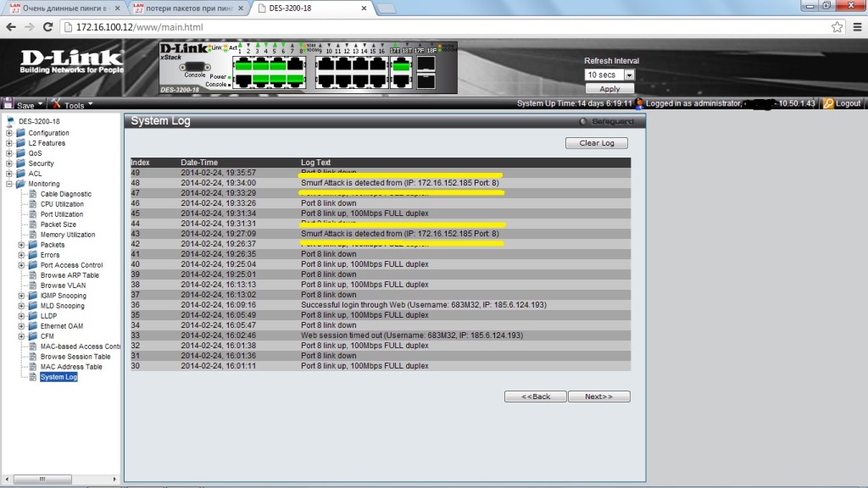This screenshot has width=868, height=488.
Task: Click the Monitoring open folder icon
Action: pyautogui.click(x=21, y=184)
